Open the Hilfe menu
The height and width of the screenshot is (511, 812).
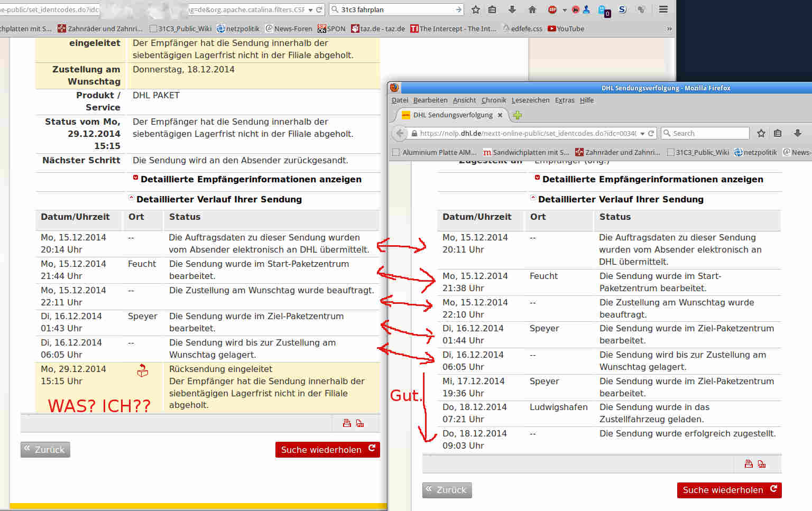coord(587,100)
